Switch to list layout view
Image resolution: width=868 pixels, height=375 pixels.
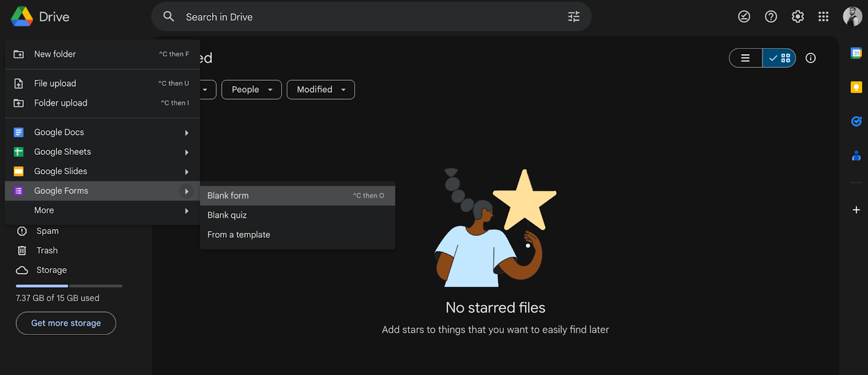745,58
